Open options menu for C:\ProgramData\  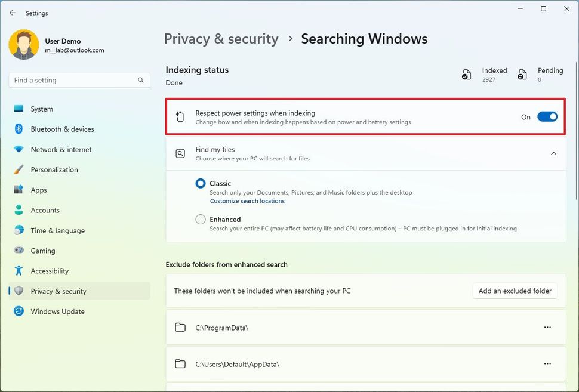[x=547, y=327]
